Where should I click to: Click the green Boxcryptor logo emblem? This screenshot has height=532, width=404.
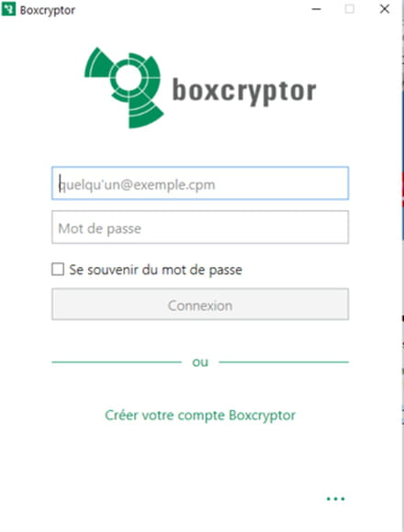click(124, 87)
